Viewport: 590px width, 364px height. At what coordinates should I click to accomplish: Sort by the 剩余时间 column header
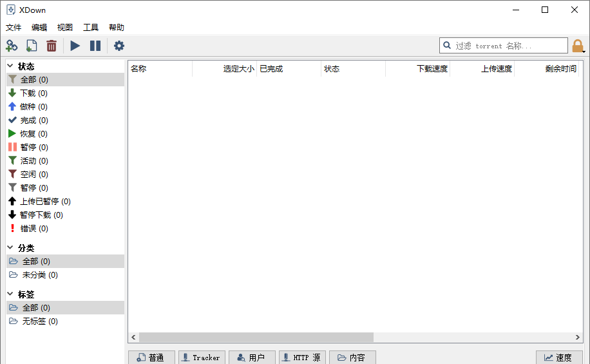click(546, 69)
